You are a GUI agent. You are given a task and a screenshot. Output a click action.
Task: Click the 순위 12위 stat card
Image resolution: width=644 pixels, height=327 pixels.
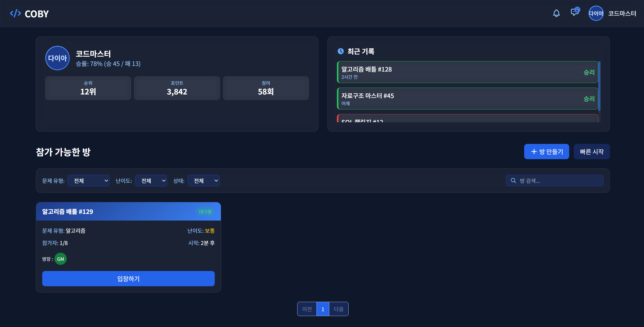(x=88, y=88)
